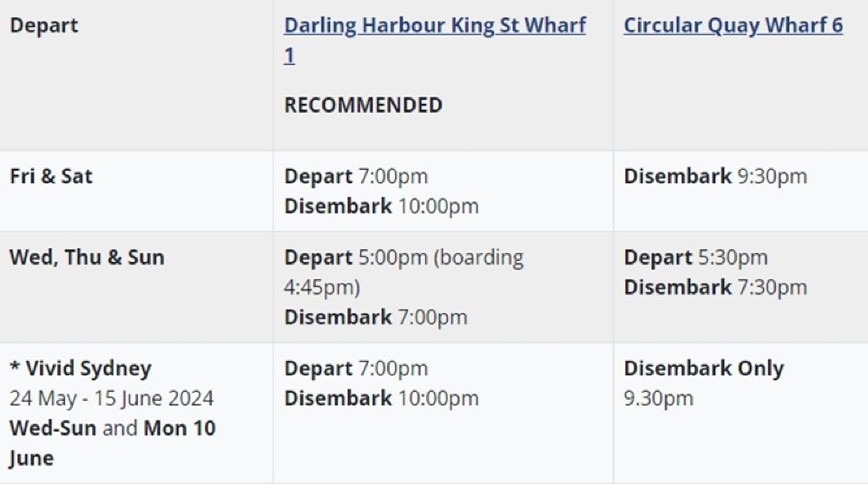This screenshot has width=868, height=484.
Task: Click the "* Vivid Sydney" heading text
Action: (x=80, y=368)
